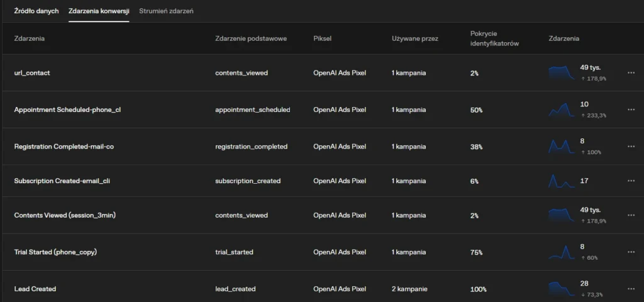Click the 38% coverage value

(x=477, y=147)
